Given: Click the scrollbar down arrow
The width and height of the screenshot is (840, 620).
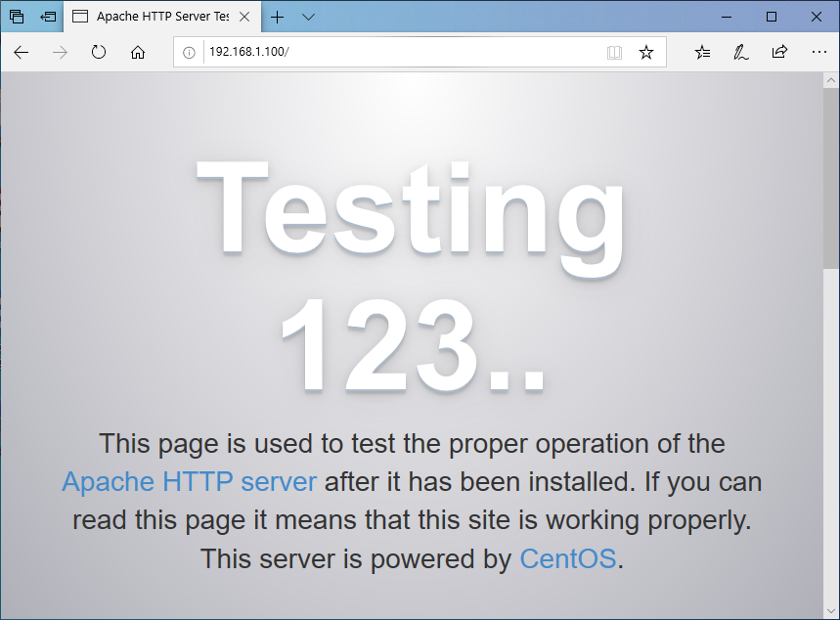Looking at the screenshot, I should [831, 611].
